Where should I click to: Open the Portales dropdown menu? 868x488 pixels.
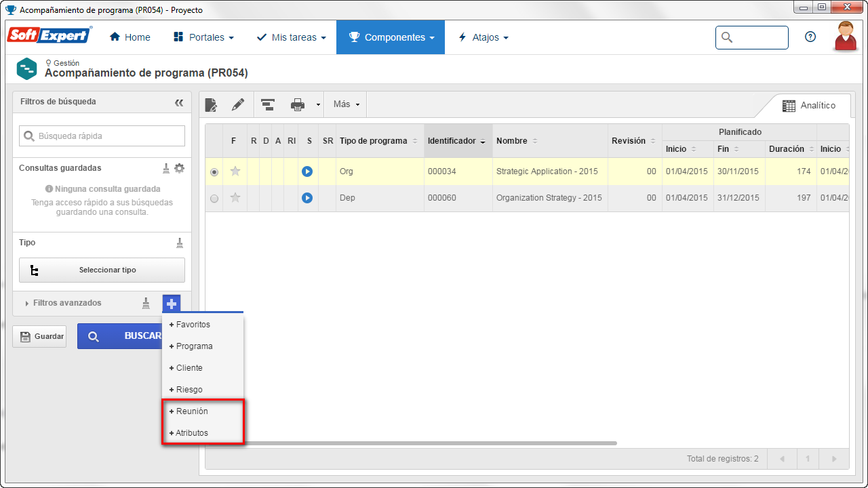coord(203,37)
